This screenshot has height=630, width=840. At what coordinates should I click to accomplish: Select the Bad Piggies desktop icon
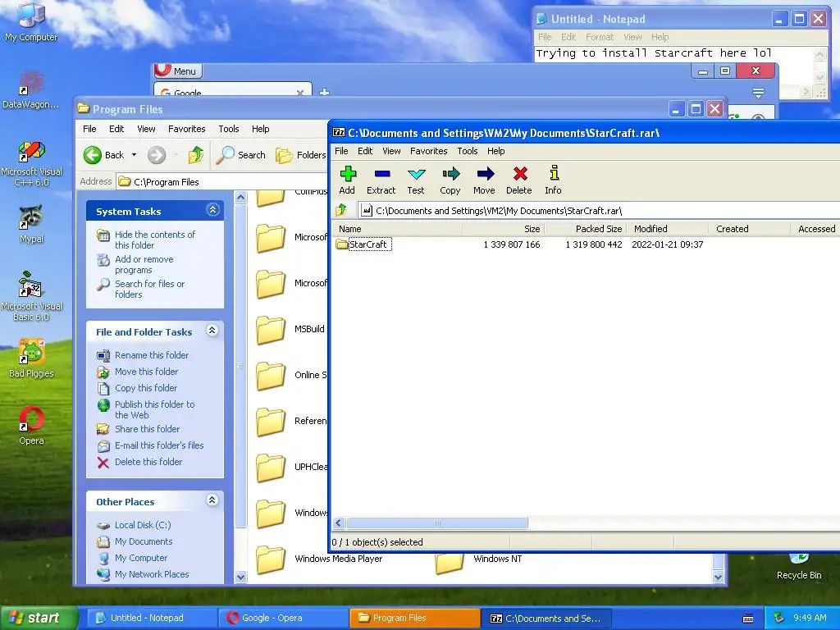point(31,359)
